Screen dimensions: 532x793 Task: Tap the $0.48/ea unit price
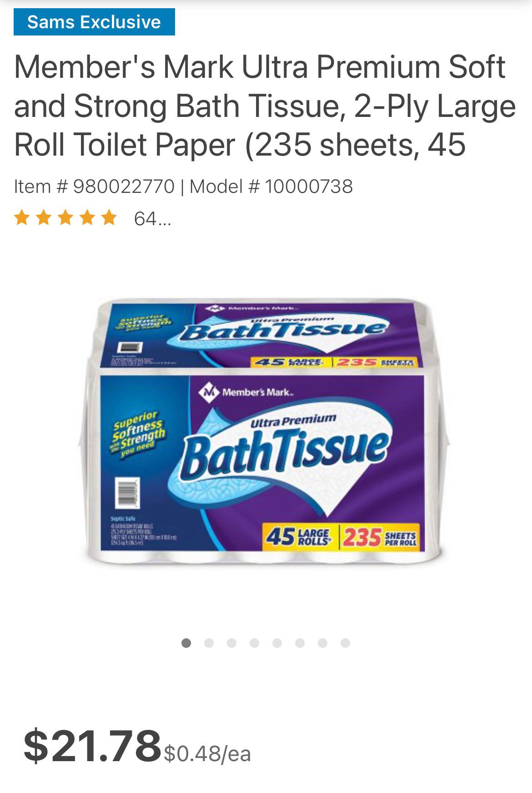[207, 753]
